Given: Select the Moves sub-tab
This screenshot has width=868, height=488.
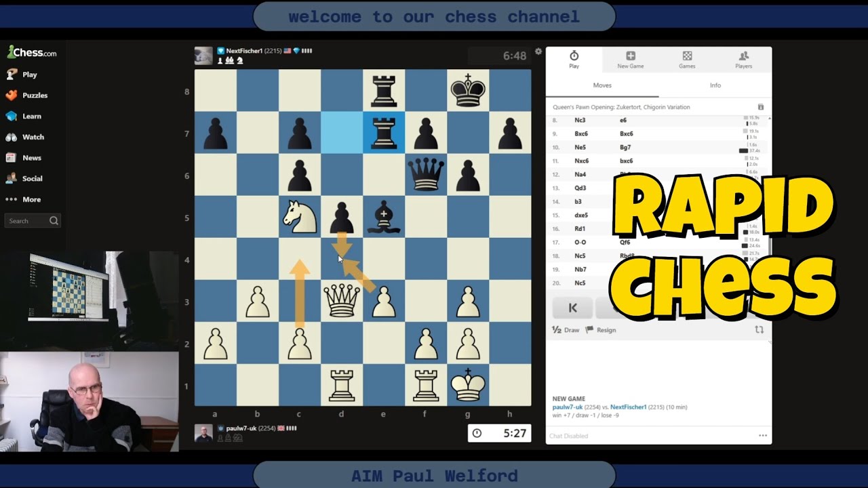Looking at the screenshot, I should click(602, 85).
